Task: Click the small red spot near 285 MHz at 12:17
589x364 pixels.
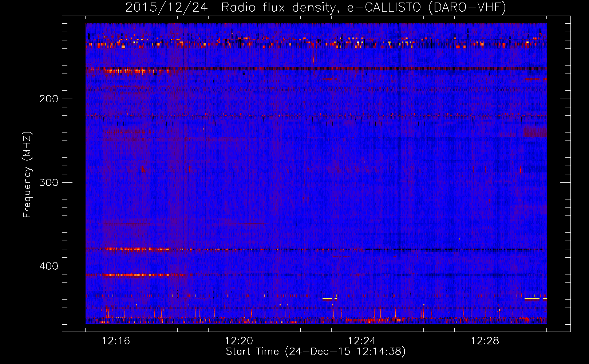Action: pos(142,169)
